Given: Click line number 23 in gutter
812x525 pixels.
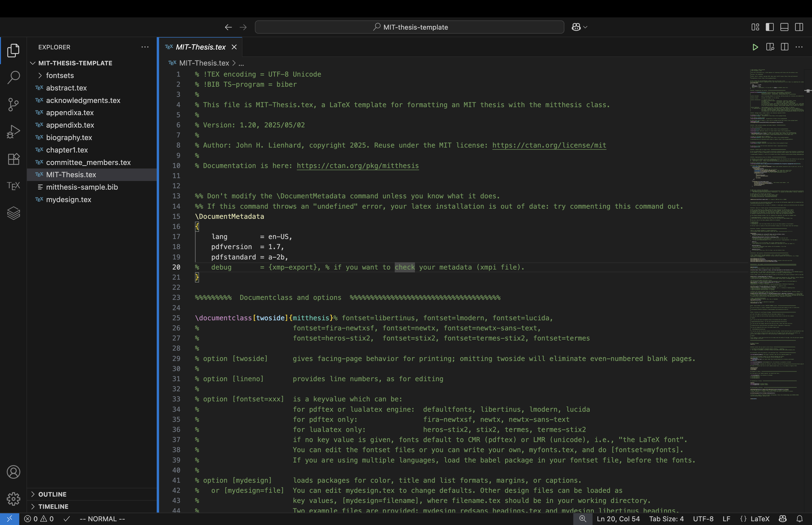Looking at the screenshot, I should [176, 298].
